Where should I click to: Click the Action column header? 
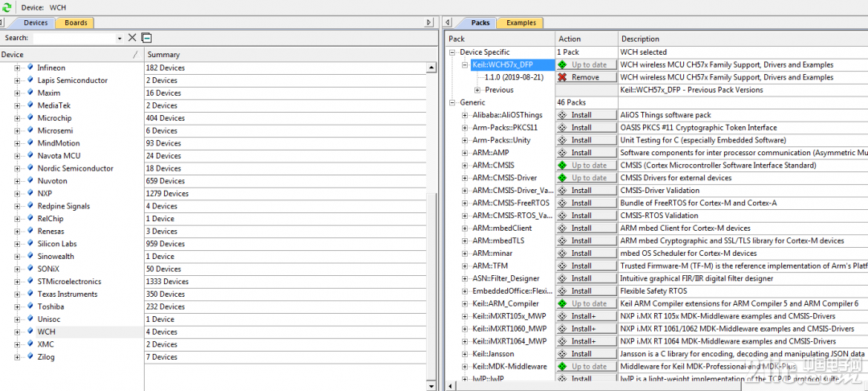586,39
